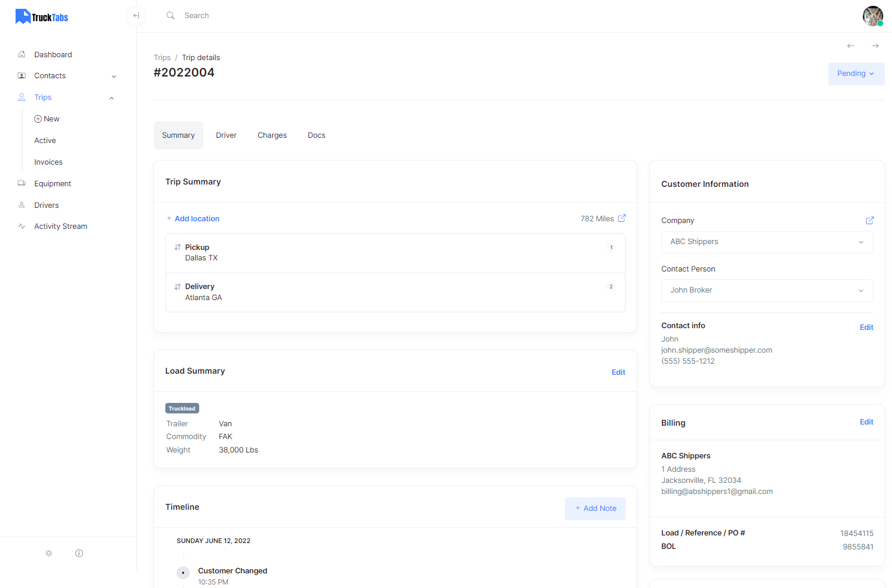Open company external link icon
The height and width of the screenshot is (588, 892).
point(869,221)
